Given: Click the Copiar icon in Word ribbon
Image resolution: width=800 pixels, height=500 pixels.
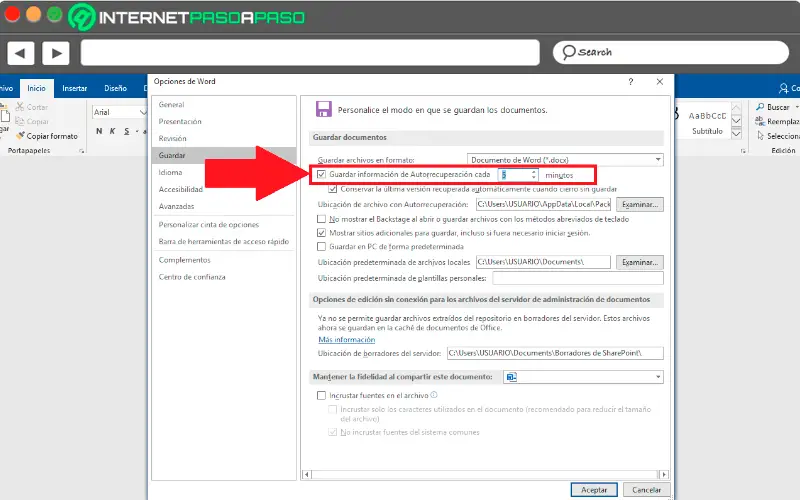Looking at the screenshot, I should click(19, 121).
